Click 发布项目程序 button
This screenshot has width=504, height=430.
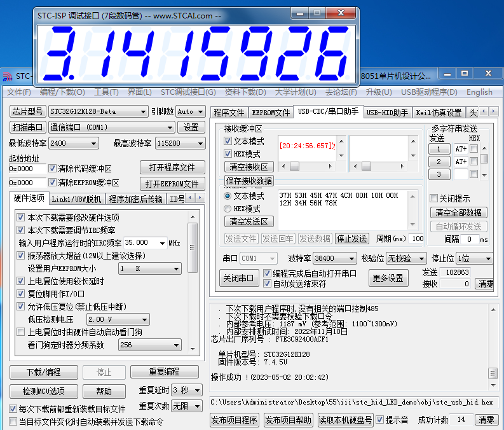tap(234, 420)
